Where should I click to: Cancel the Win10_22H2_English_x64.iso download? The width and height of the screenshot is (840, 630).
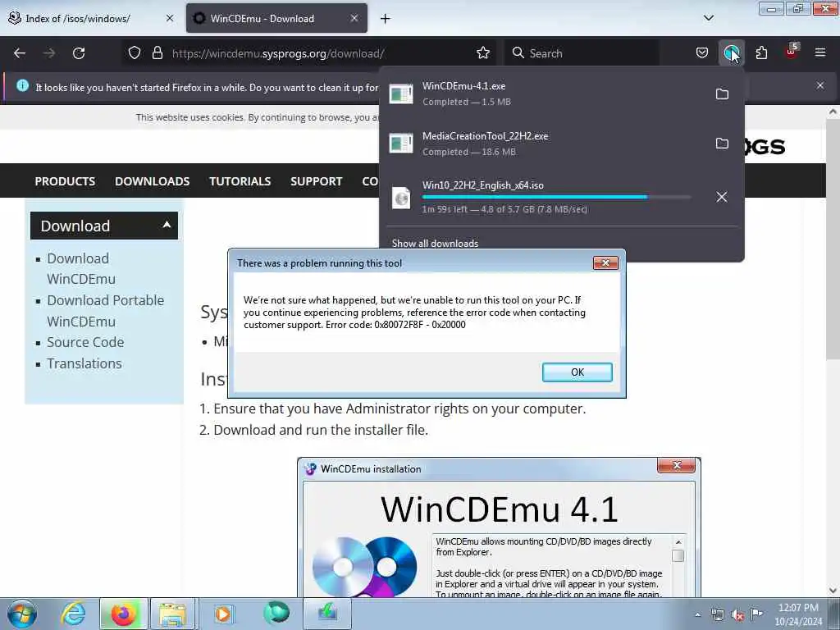pos(722,197)
